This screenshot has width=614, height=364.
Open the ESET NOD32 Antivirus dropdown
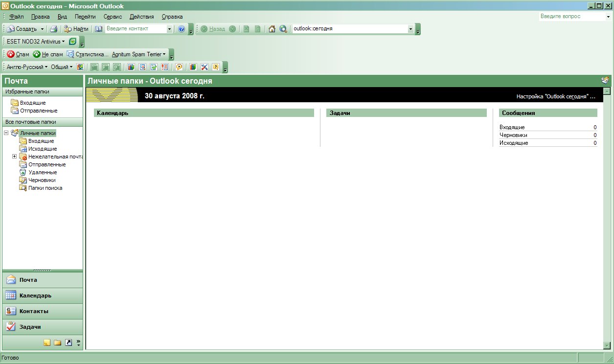click(x=36, y=42)
